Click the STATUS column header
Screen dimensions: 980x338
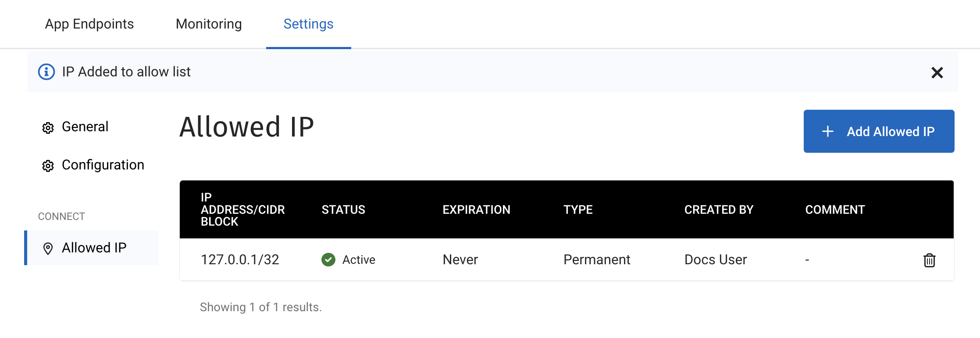[343, 209]
